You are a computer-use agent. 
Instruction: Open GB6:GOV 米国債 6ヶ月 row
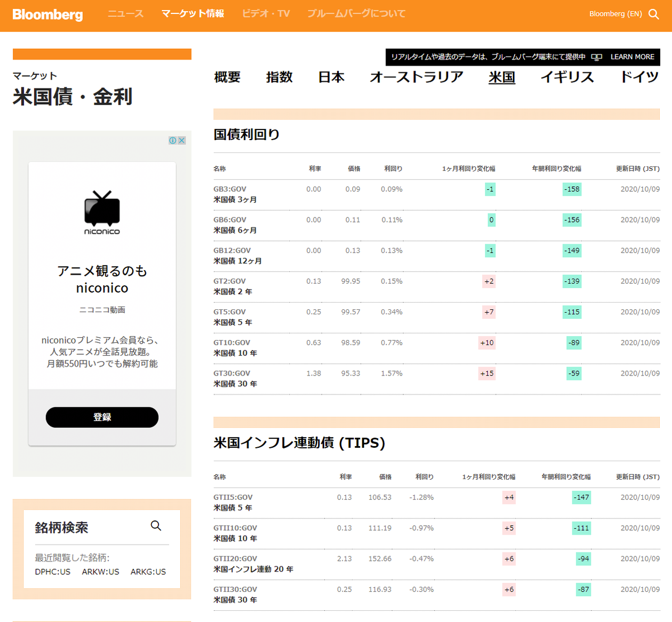click(x=437, y=225)
